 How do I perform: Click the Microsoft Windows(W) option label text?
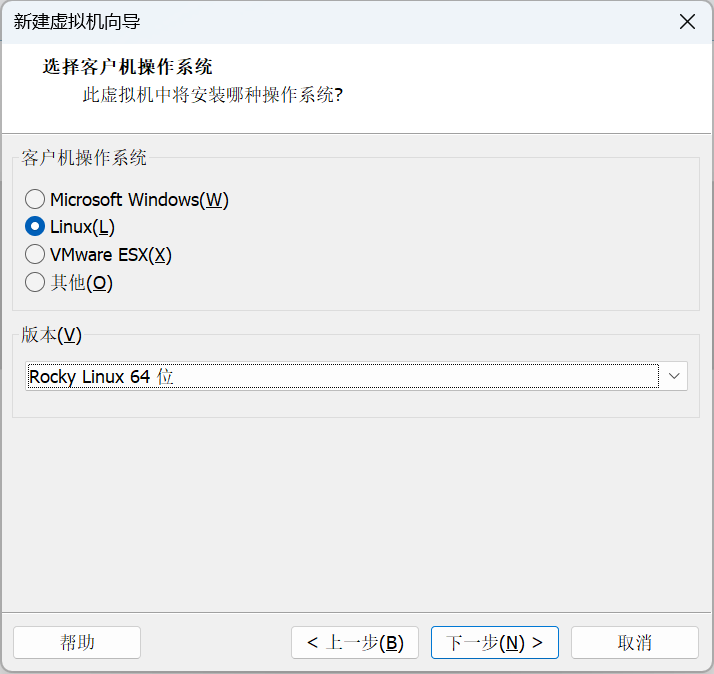point(139,200)
